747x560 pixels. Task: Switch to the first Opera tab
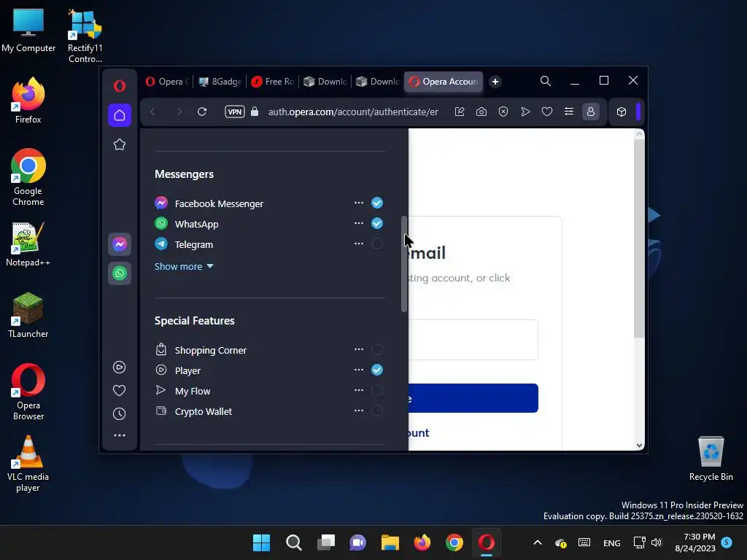[x=167, y=82]
